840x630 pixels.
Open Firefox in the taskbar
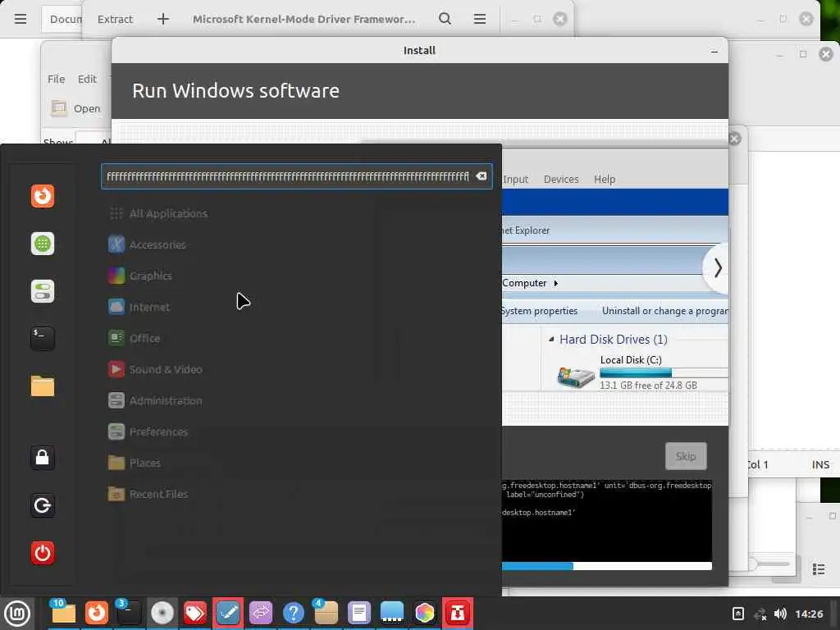pos(97,613)
